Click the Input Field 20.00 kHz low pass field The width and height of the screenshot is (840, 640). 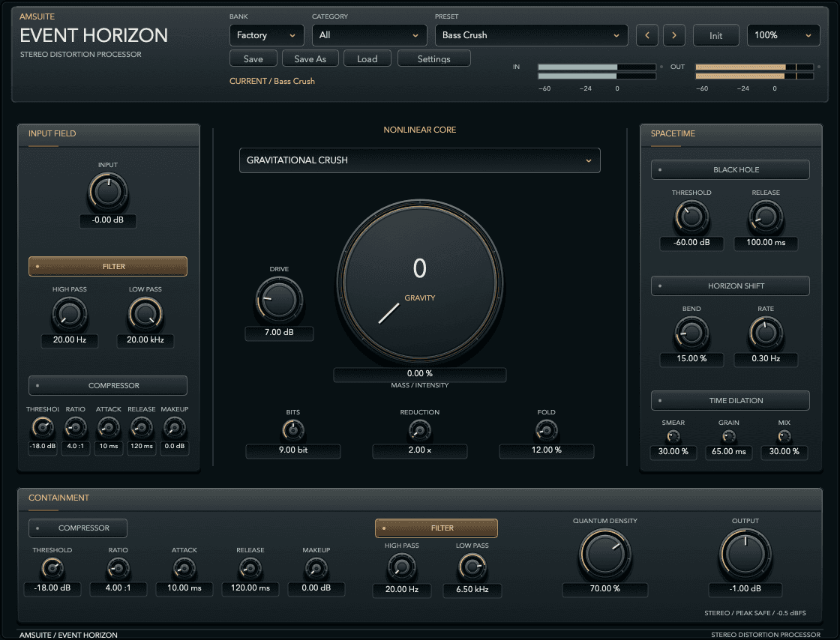tap(145, 339)
